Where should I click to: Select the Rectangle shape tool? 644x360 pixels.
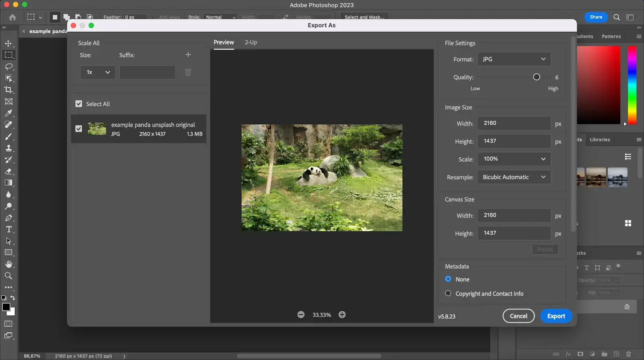8,253
